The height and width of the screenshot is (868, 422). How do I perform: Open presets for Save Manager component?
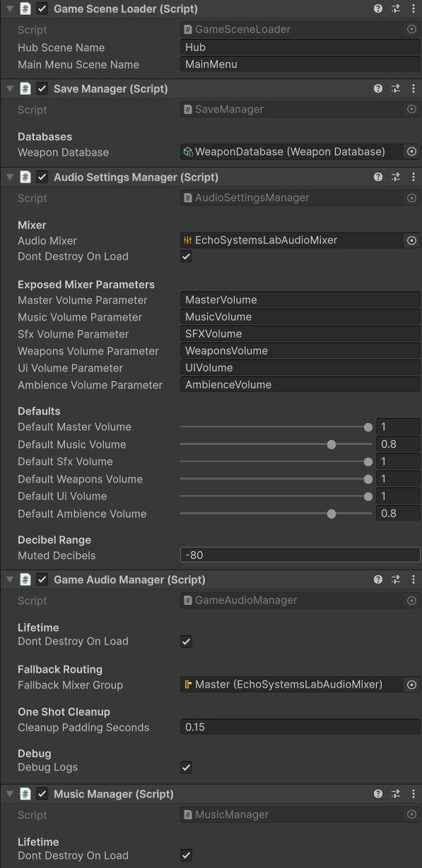click(396, 89)
